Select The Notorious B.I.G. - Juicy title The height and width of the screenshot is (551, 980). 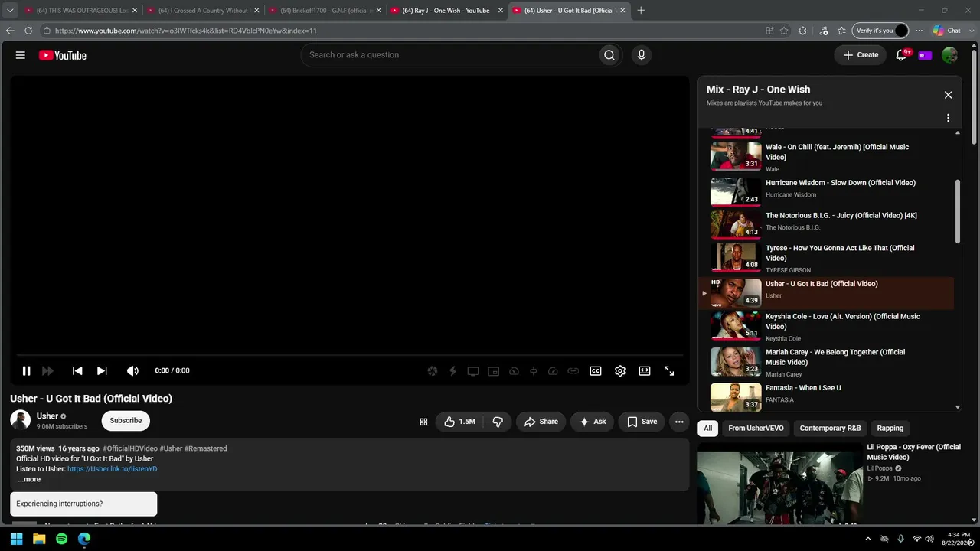(x=841, y=216)
